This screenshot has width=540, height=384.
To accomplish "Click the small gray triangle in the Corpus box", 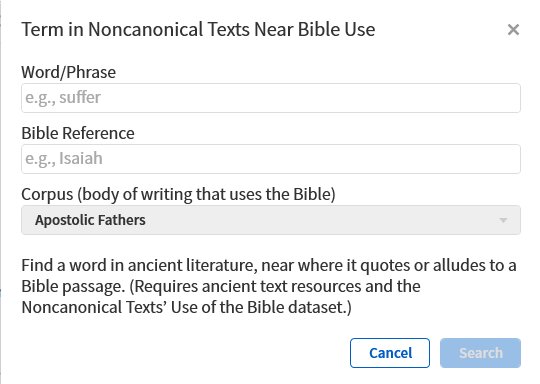I will (503, 220).
